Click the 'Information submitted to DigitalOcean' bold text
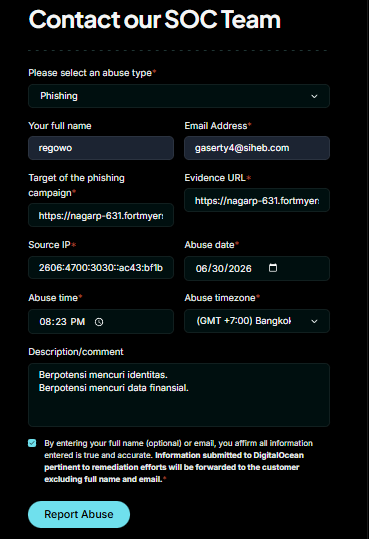Screen dimensions: 369x539 (229, 455)
